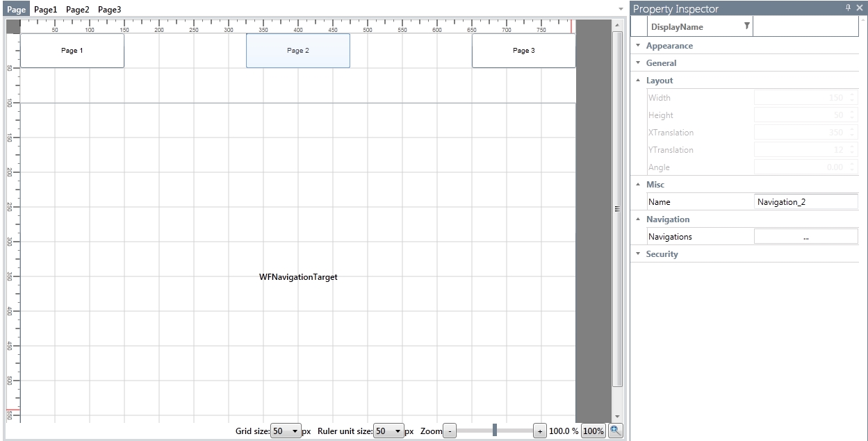This screenshot has height=441, width=868.
Task: Collapse the Misc property category
Action: coord(637,184)
